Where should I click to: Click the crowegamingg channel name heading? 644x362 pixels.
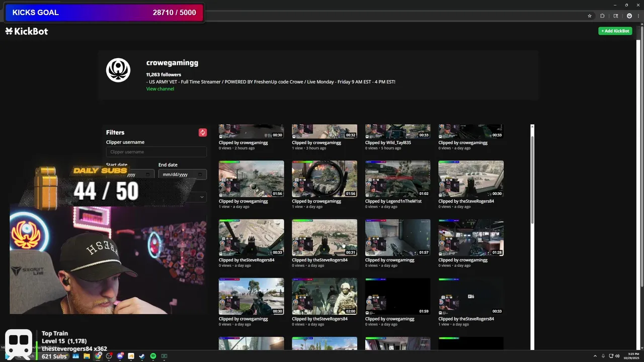coord(172,63)
